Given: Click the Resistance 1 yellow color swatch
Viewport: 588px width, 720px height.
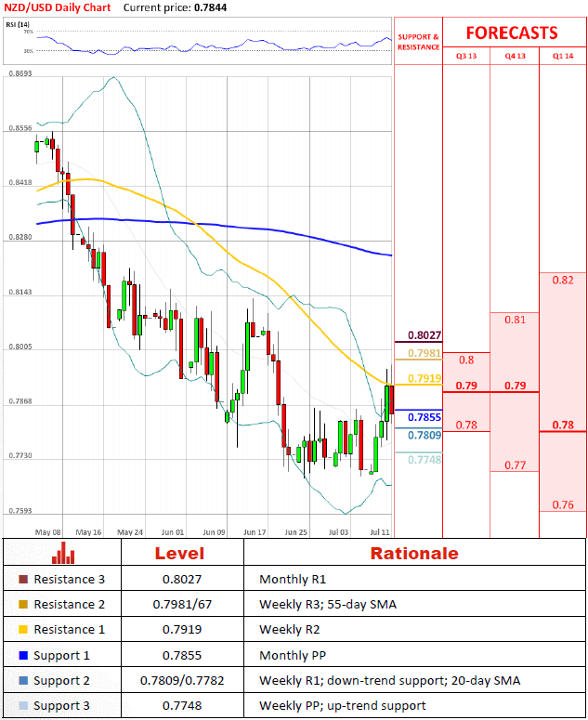Looking at the screenshot, I should click(x=23, y=630).
